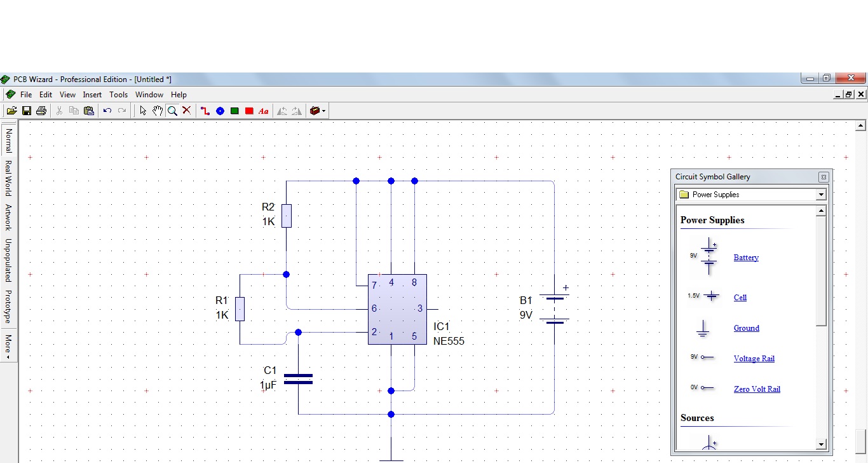
Task: Select the Aa text label tool
Action: pos(264,111)
